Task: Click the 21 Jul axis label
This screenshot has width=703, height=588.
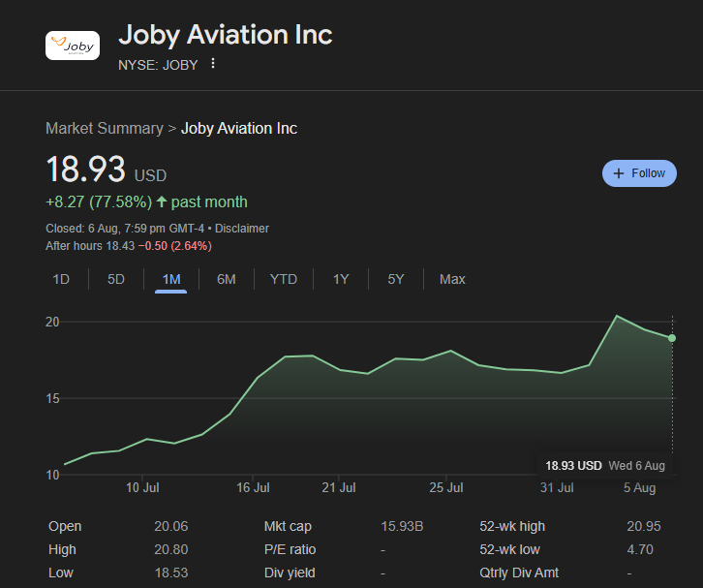Action: pos(339,487)
